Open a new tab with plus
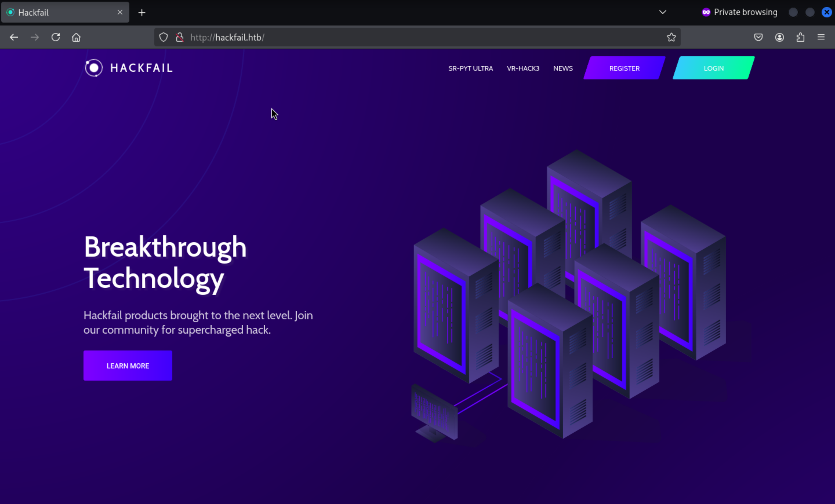835x504 pixels. pyautogui.click(x=142, y=12)
